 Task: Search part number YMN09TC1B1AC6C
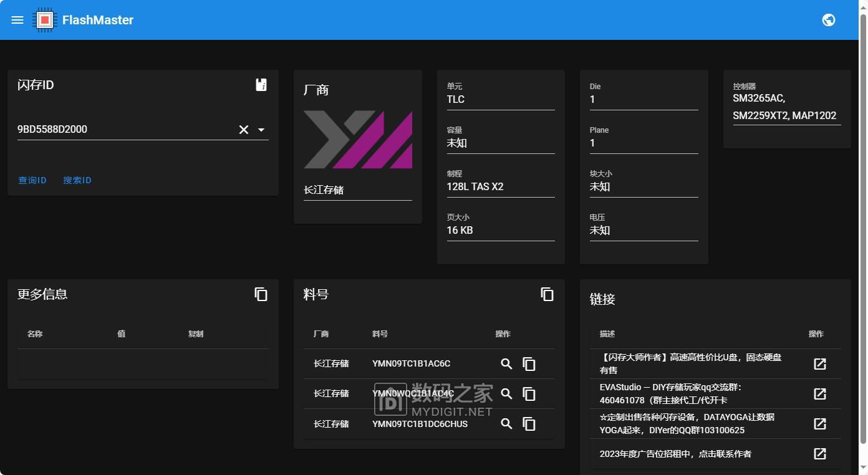506,363
